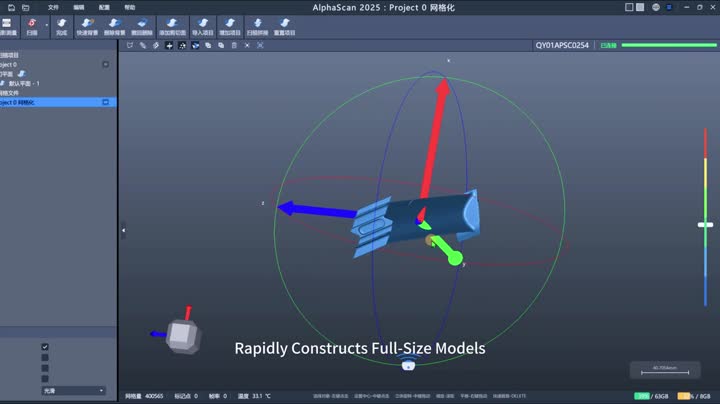Open the 光滑 dropdown
Viewport: 720px width, 404px height.
[x=73, y=391]
